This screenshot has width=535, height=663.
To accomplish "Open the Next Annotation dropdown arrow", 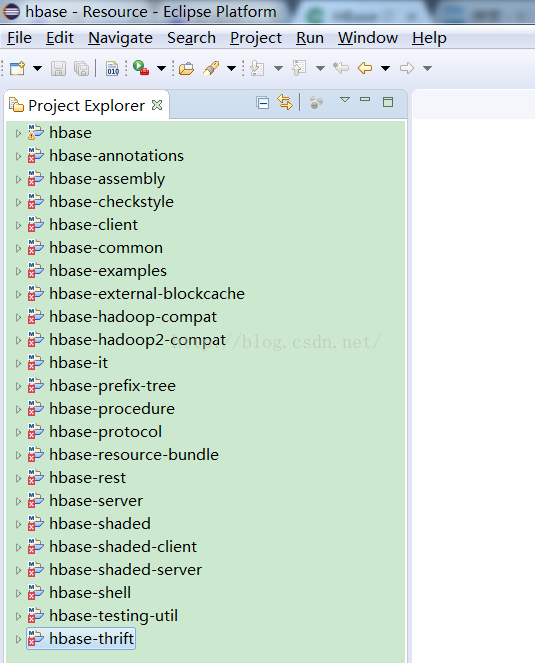I will tap(278, 68).
